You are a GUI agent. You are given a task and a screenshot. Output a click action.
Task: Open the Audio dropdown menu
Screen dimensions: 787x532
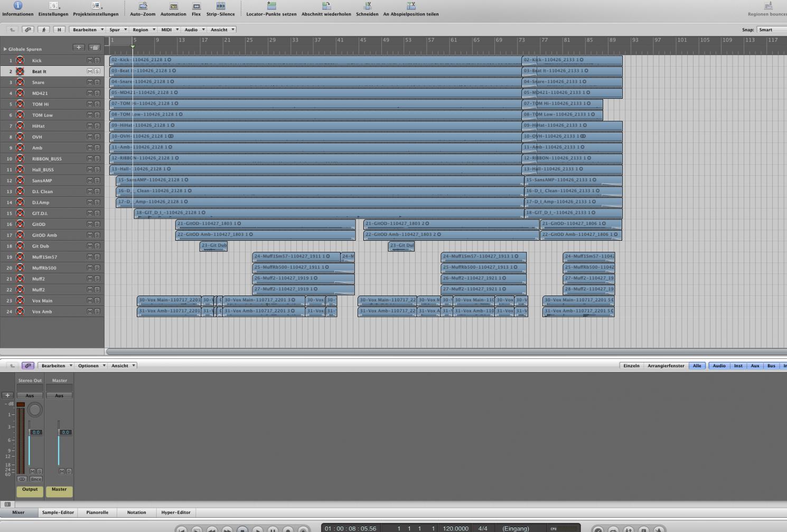pyautogui.click(x=194, y=30)
